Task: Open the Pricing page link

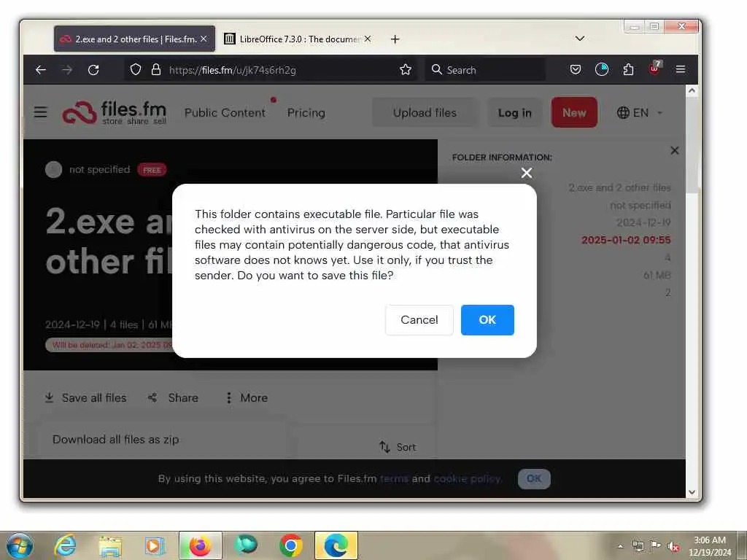Action: click(306, 113)
